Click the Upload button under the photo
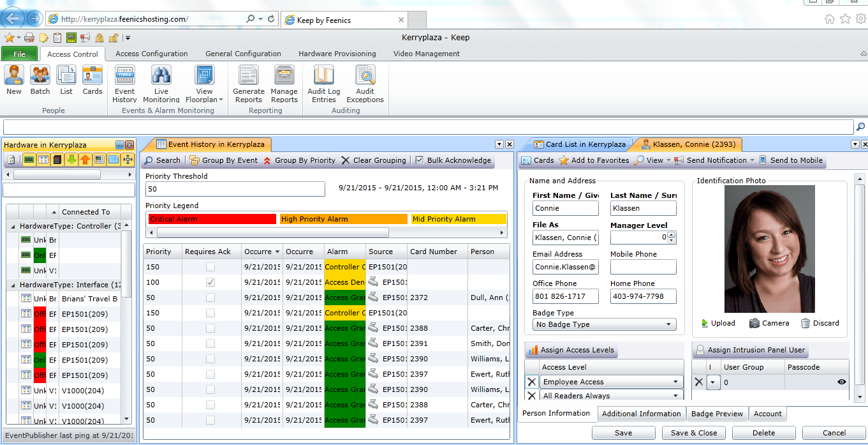Image resolution: width=868 pixels, height=445 pixels. (719, 323)
